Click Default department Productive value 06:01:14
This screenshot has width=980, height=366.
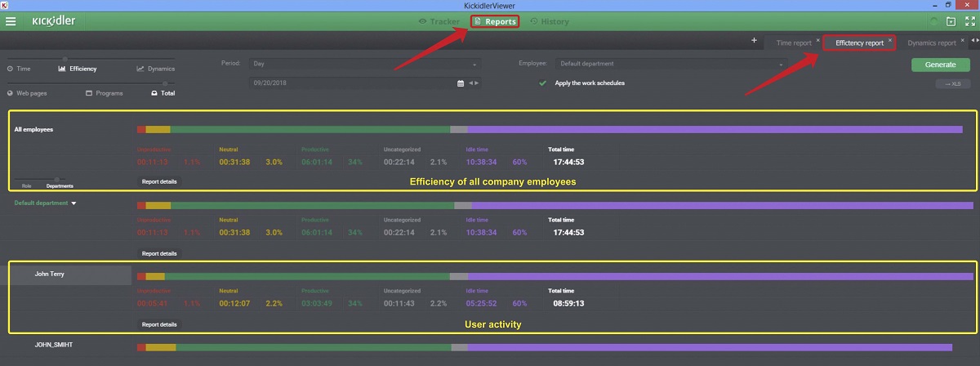coord(317,233)
